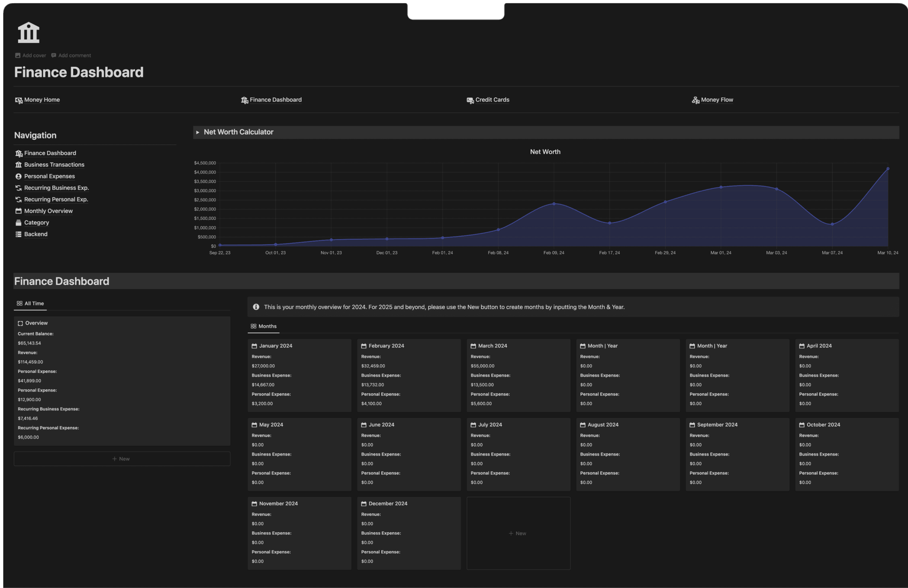Click the Backend navigation icon

pyautogui.click(x=18, y=235)
